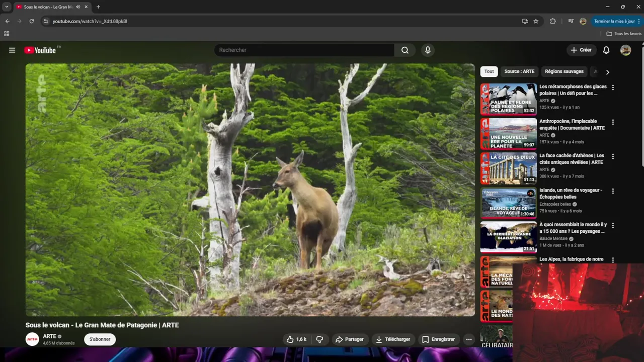Start voice search with microphone icon
The width and height of the screenshot is (644, 362).
pyautogui.click(x=428, y=50)
